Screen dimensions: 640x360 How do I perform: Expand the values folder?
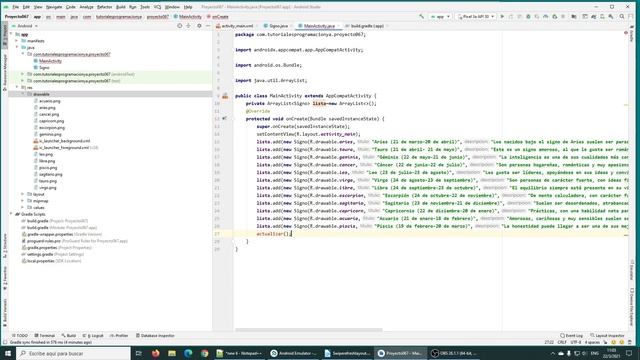click(x=23, y=207)
